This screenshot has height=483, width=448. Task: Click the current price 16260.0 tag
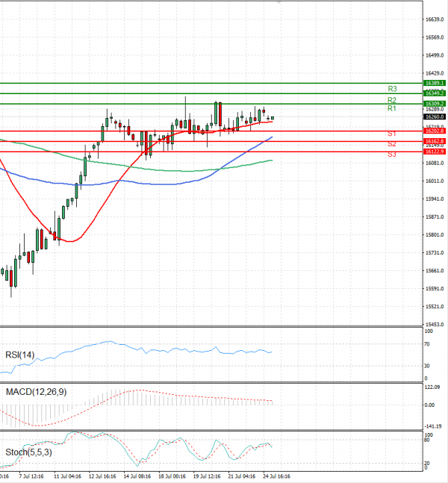pos(435,116)
